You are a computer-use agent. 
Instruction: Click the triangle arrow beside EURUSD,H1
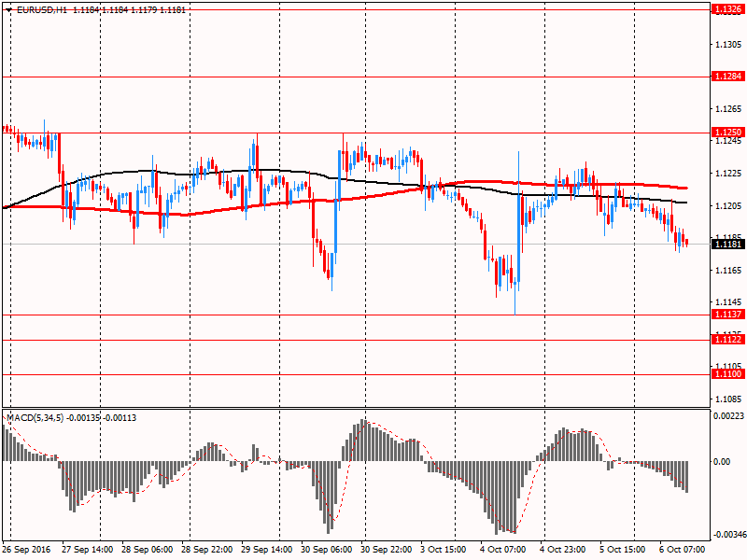8,10
